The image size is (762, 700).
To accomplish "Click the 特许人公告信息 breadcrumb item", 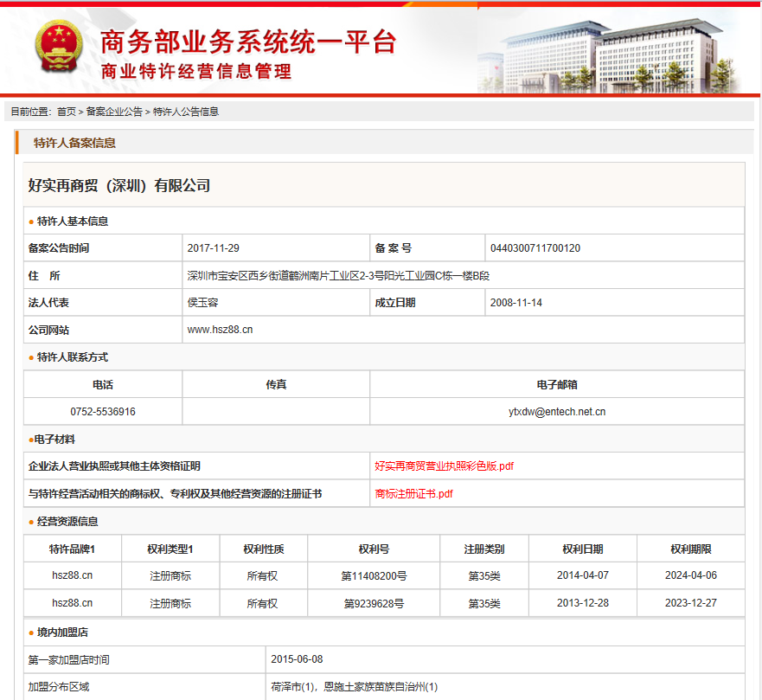I will pos(186,112).
